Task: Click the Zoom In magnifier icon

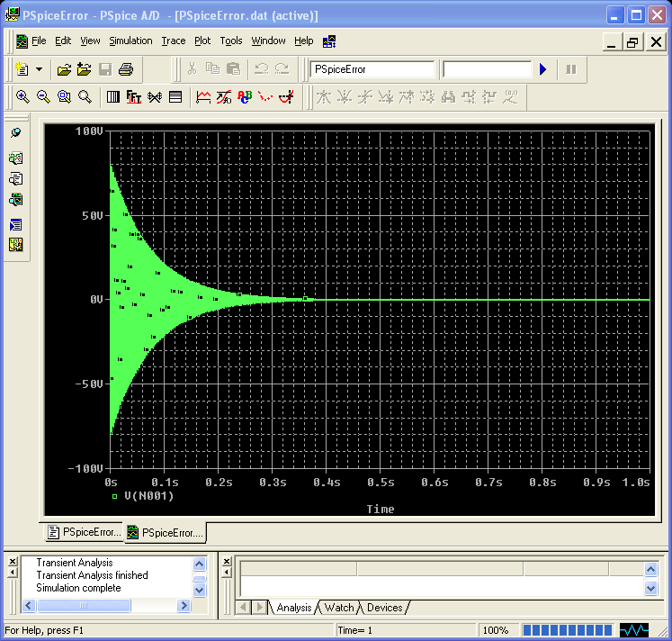Action: pos(22,97)
